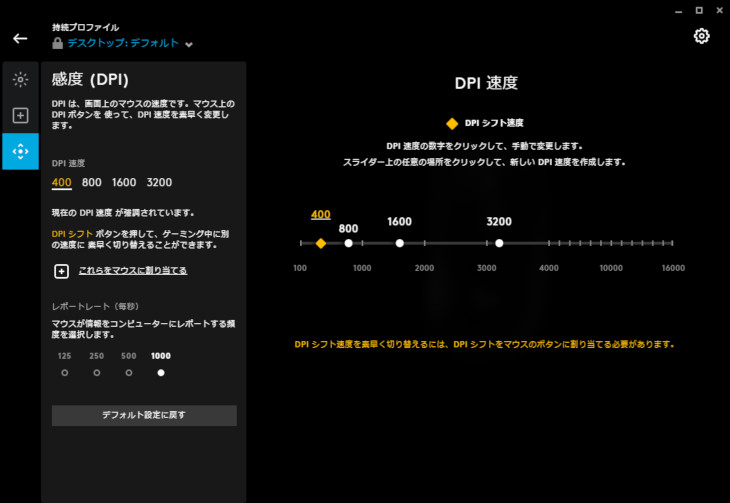Select the 400 DPI speed in left panel
Viewport: 730px width, 503px height.
click(x=61, y=183)
